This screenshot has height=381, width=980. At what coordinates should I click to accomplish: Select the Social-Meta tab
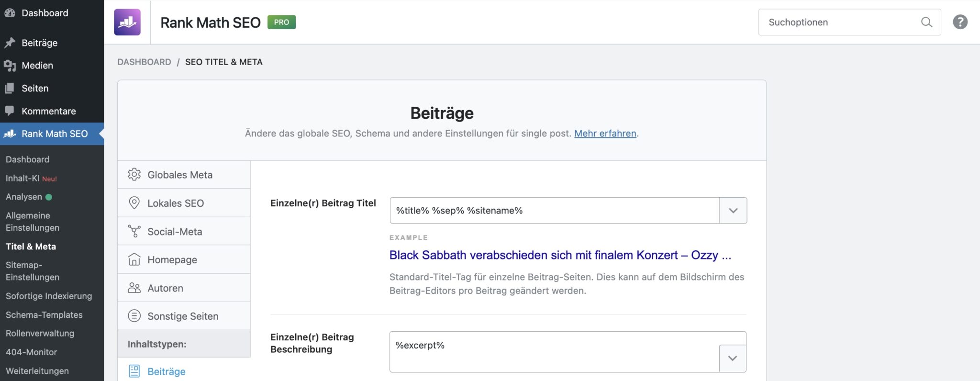point(184,232)
